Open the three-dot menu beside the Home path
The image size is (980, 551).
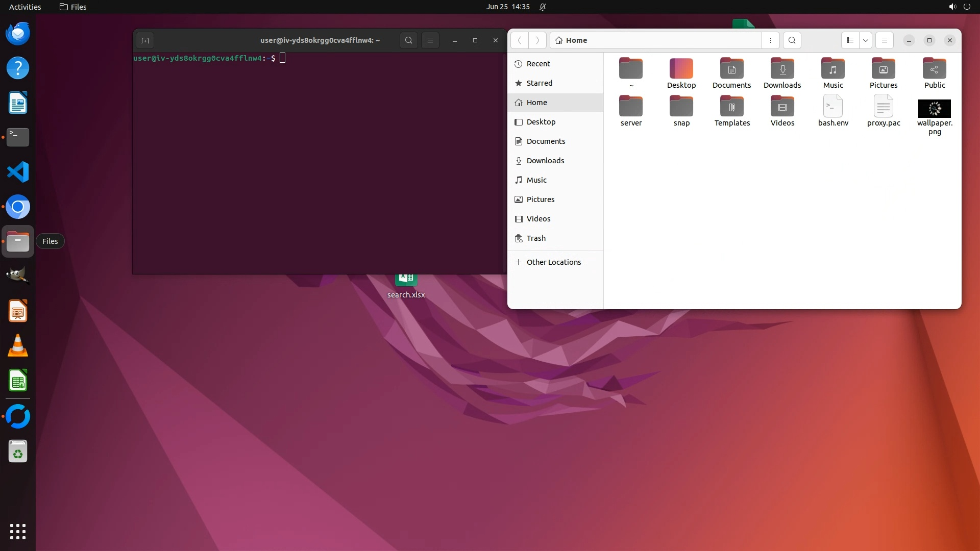click(771, 40)
